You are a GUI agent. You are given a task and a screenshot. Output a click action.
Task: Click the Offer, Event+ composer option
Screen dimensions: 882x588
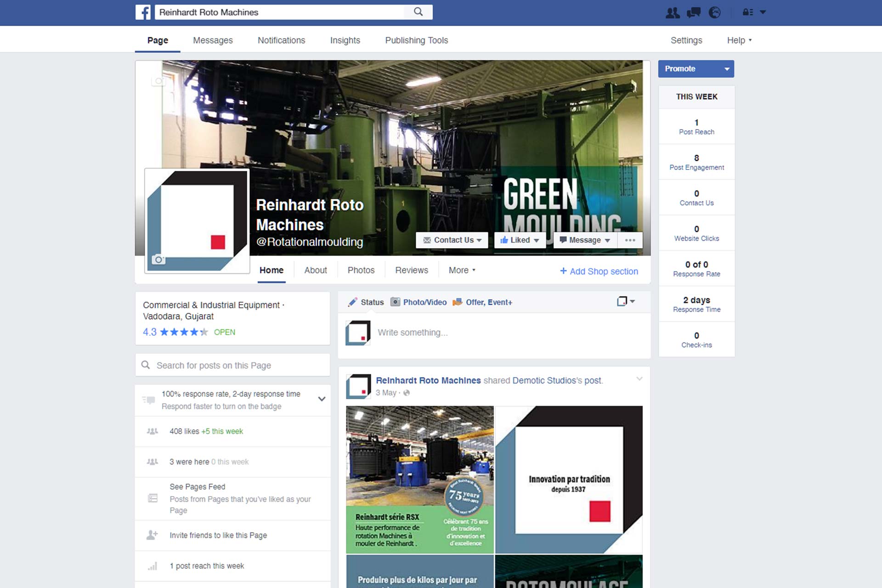482,302
